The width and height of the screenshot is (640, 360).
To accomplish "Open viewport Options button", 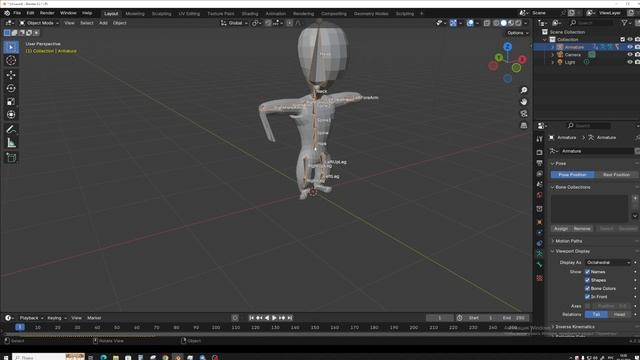I will tap(518, 33).
